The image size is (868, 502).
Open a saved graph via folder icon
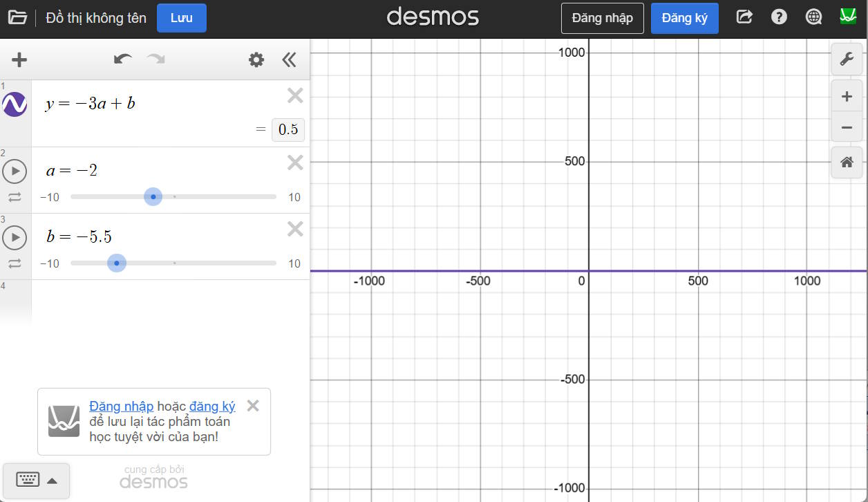17,17
